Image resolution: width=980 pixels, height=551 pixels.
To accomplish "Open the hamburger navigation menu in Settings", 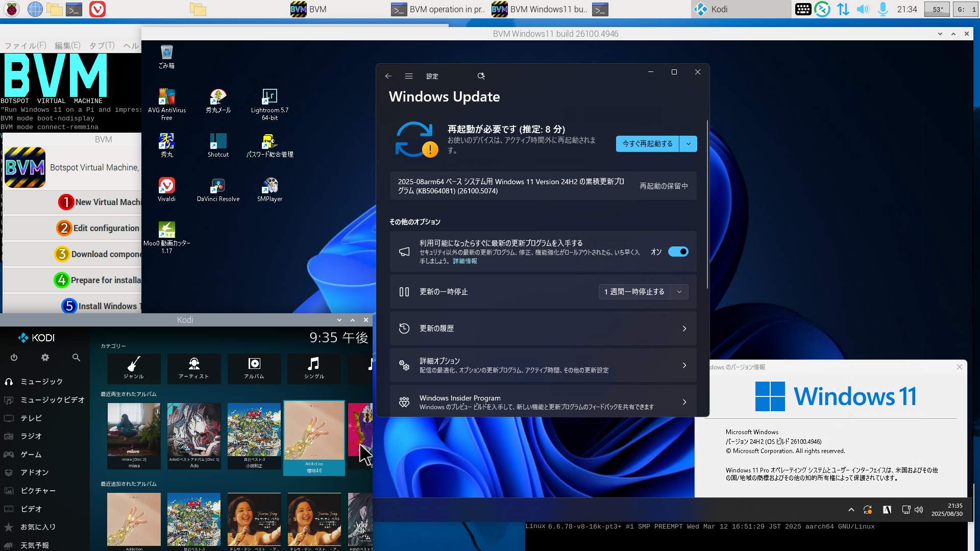I will [409, 76].
